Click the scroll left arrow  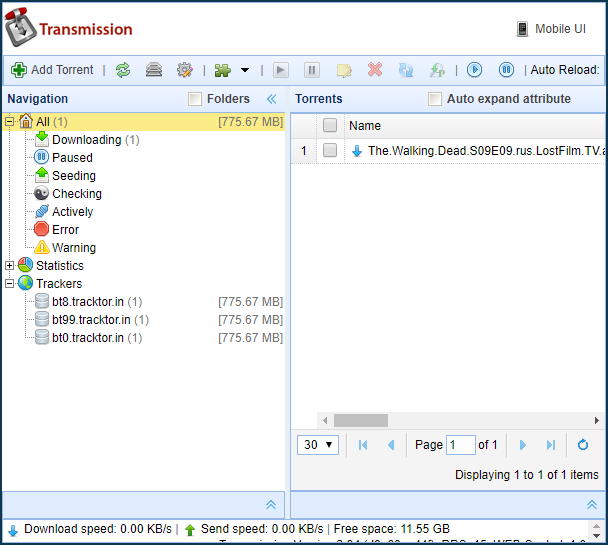click(325, 421)
